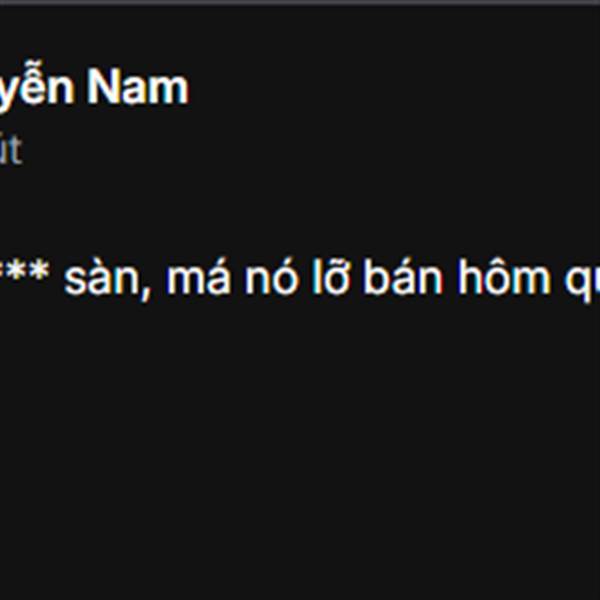
Task: Click the "yễn" part of the author name
Action: coord(37,87)
